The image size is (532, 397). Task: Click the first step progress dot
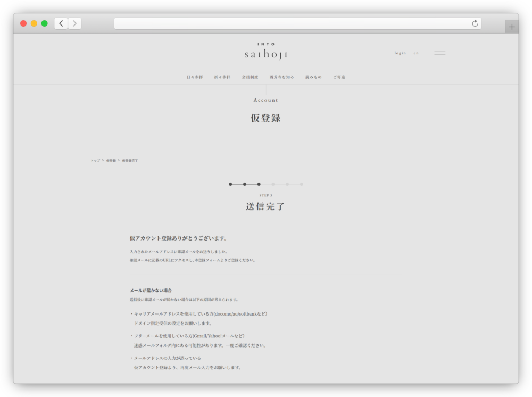point(230,184)
